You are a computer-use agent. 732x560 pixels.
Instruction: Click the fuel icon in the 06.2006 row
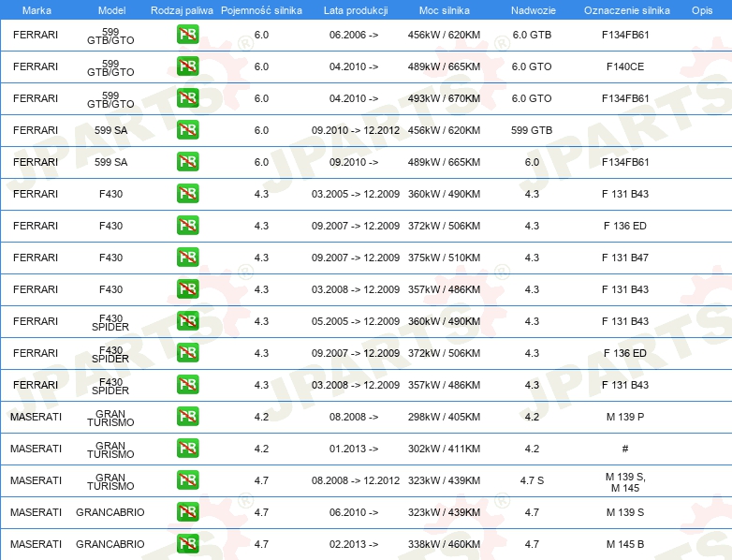(x=187, y=35)
